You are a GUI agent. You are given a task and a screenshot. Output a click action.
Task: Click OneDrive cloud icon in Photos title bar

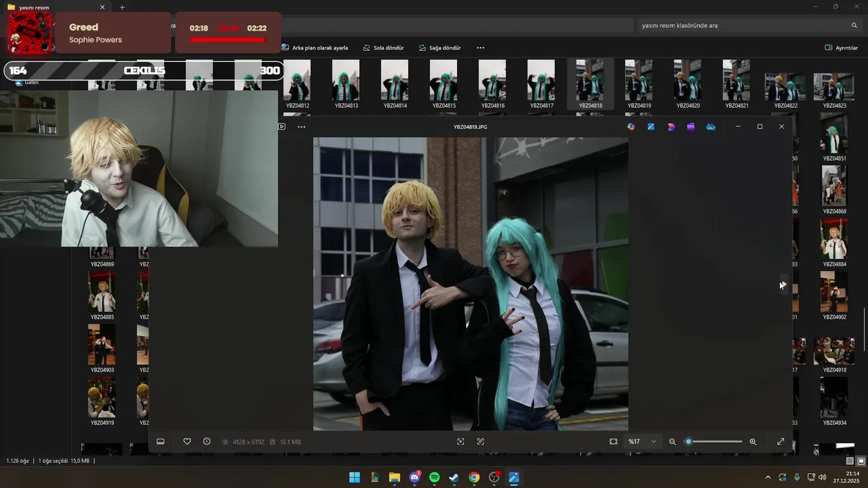point(711,127)
